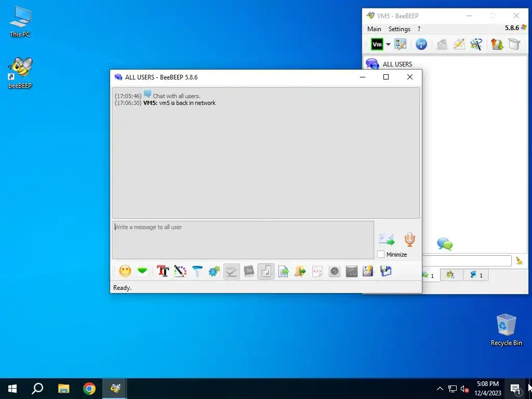532x399 pixels.
Task: Click the blue floppy disks save icon
Action: coord(386,271)
